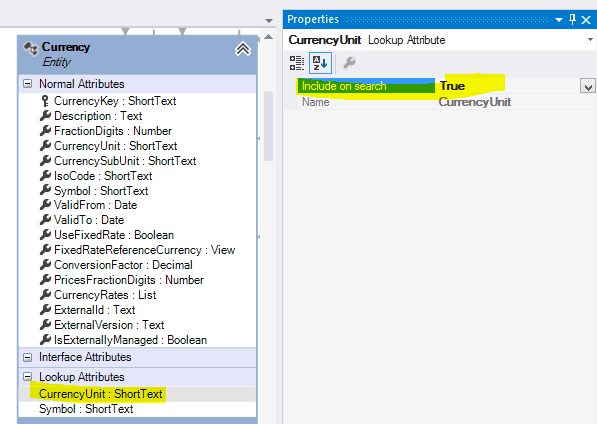The width and height of the screenshot is (597, 424).
Task: Click the diagram scrollbar up arrow
Action: tap(268, 37)
